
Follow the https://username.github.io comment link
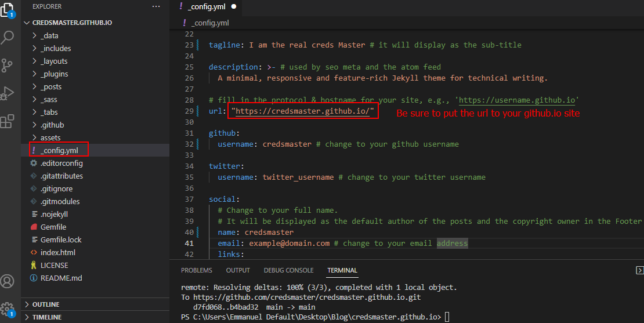(x=517, y=100)
